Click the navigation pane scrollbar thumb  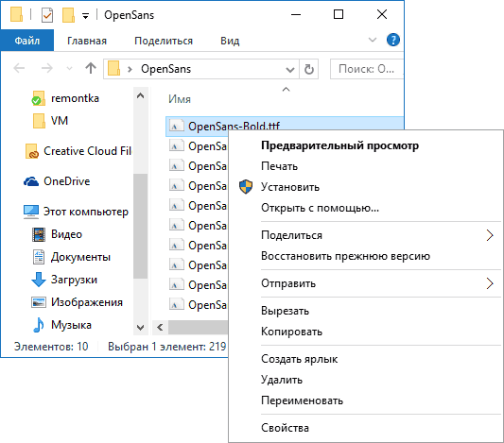(x=140, y=226)
